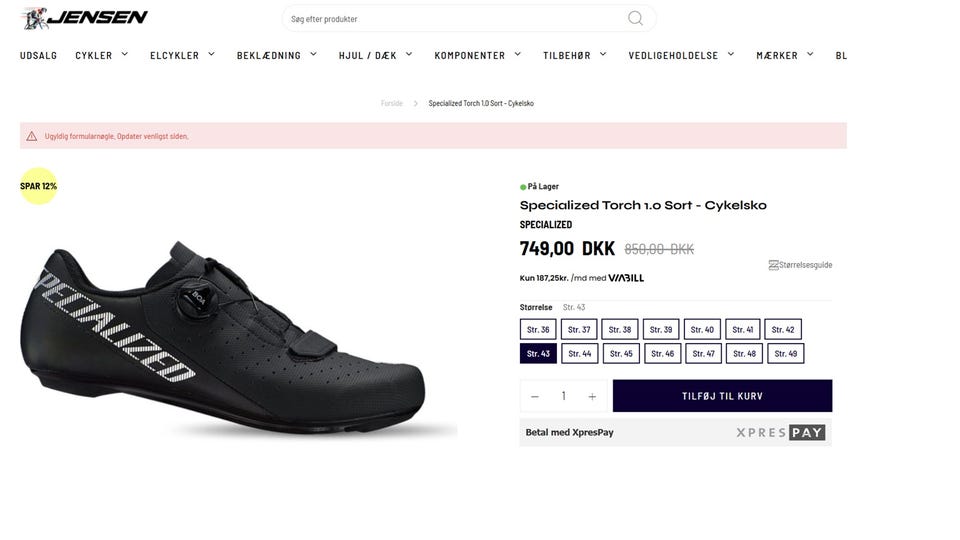Expand the Beklædning dropdown arrow
The width and height of the screenshot is (960, 540).
(313, 55)
